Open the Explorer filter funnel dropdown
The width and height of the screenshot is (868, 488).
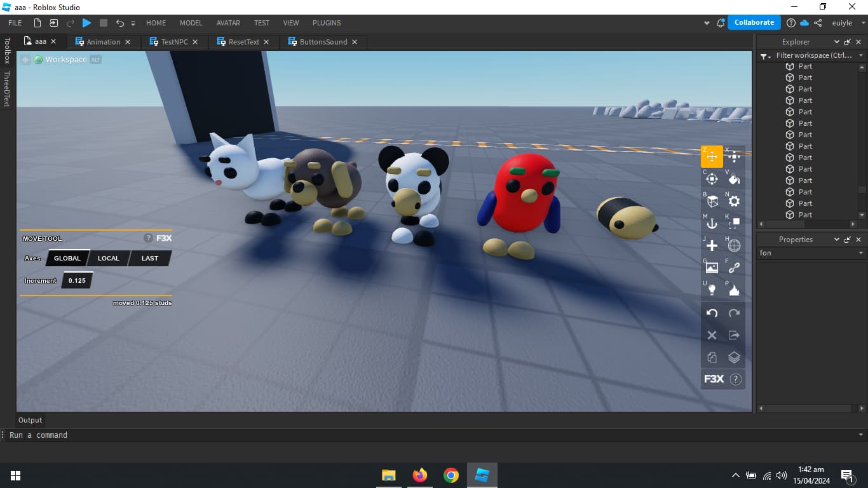click(x=766, y=56)
